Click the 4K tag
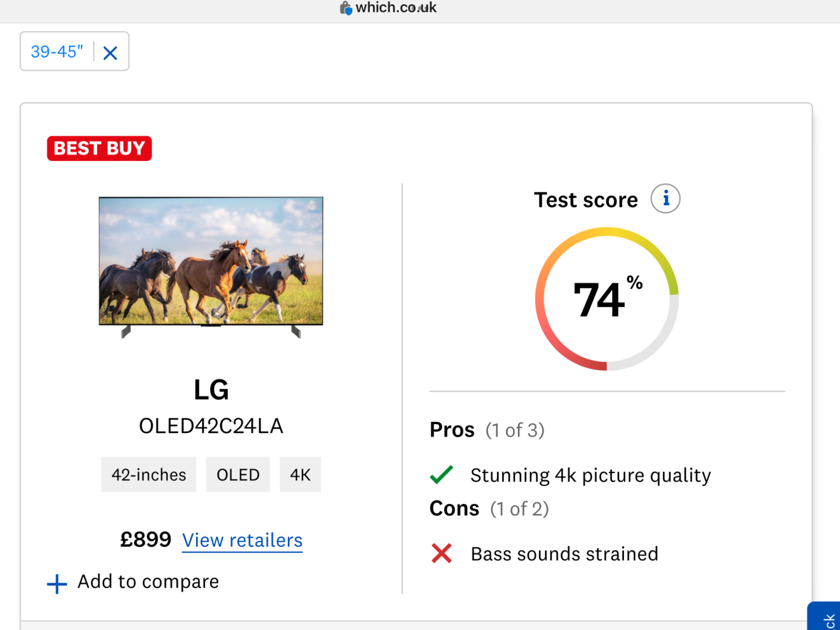 point(300,475)
